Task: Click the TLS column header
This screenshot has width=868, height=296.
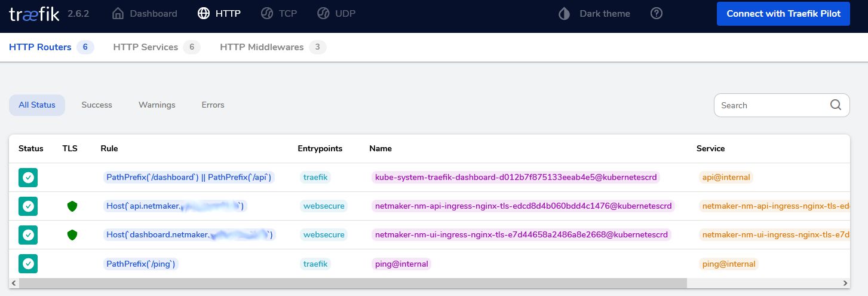Action: [x=70, y=148]
